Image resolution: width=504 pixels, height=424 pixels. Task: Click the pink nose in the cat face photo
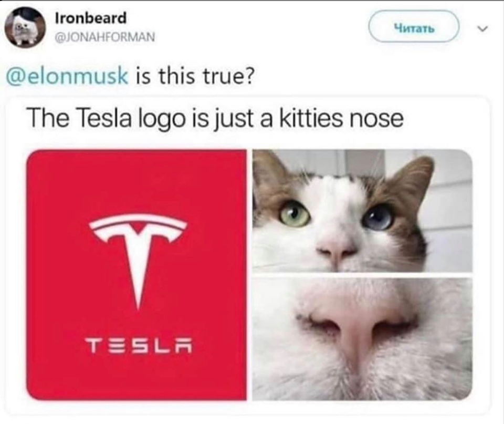[337, 251]
